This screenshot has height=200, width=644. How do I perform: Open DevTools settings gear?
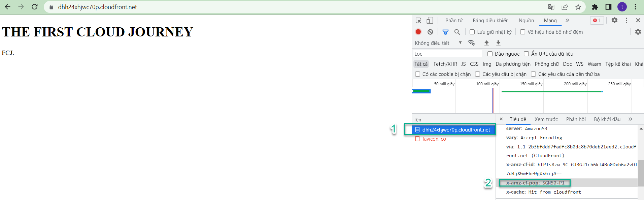(614, 20)
